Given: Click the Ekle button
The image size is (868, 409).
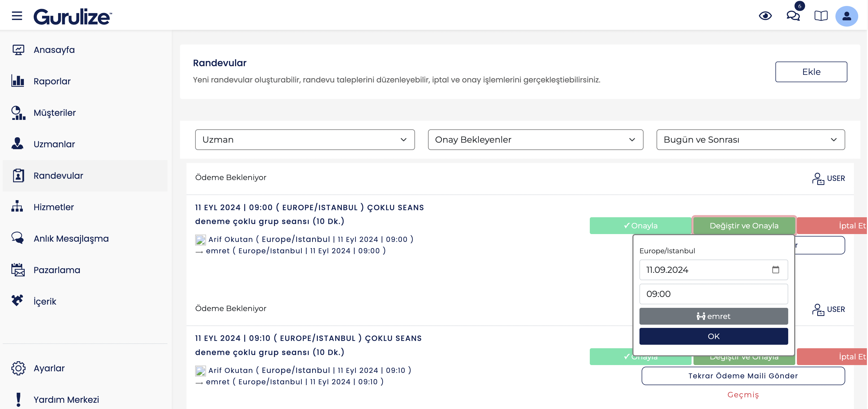Looking at the screenshot, I should tap(811, 72).
